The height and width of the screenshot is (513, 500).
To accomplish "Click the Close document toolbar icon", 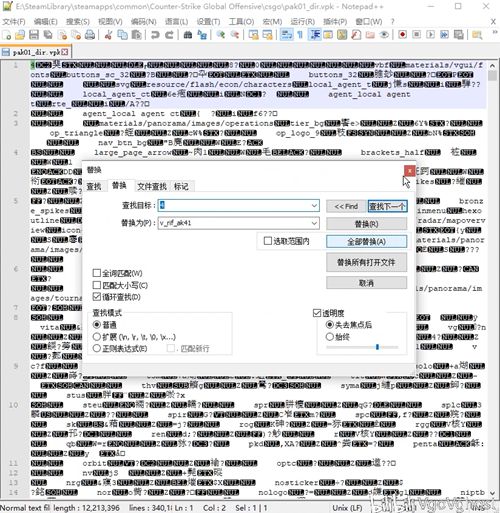I will [x=62, y=35].
